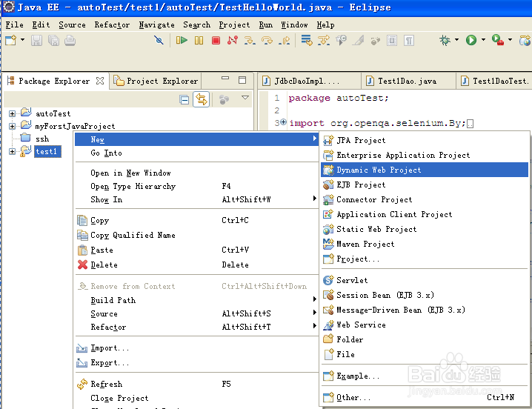Image resolution: width=532 pixels, height=409 pixels.
Task: Open the File menu
Action: tap(15, 24)
